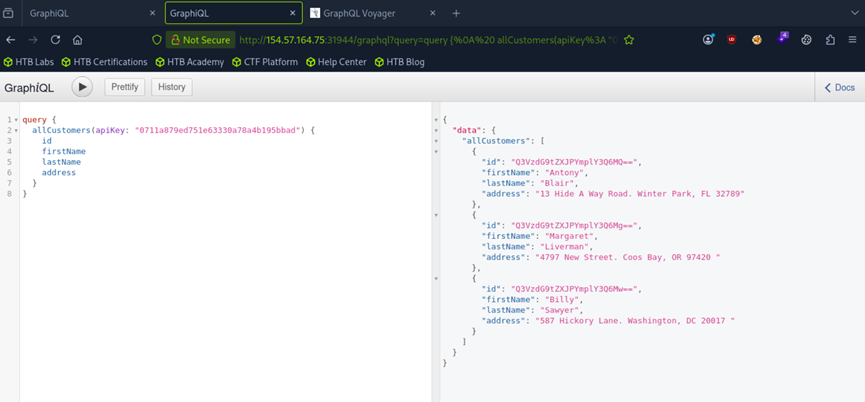The image size is (865, 402).
Task: Run the query with the play button
Action: (82, 87)
